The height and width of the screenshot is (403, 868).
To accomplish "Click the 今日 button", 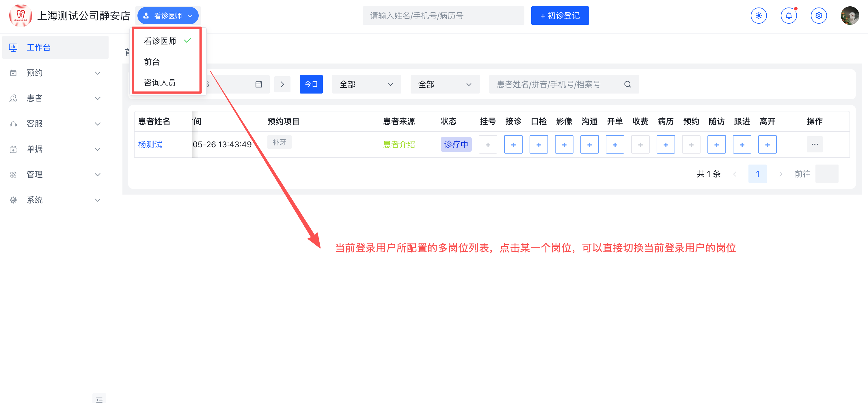I will (x=311, y=84).
